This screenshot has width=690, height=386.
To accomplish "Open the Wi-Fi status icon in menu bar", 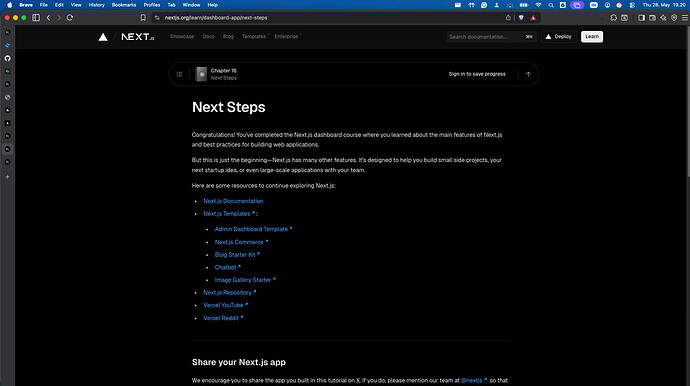I will (x=538, y=5).
